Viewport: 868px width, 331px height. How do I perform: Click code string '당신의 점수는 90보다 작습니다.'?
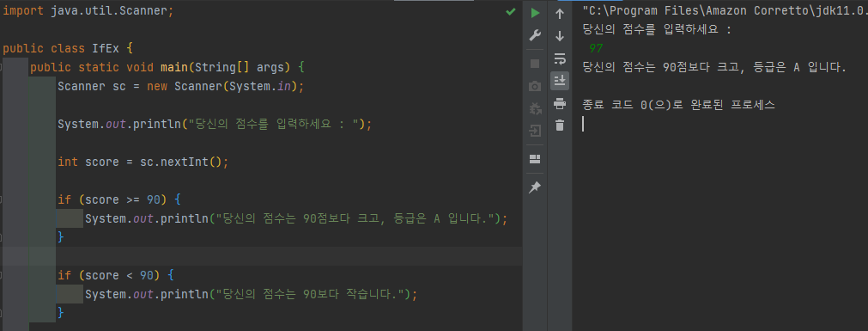(309, 294)
